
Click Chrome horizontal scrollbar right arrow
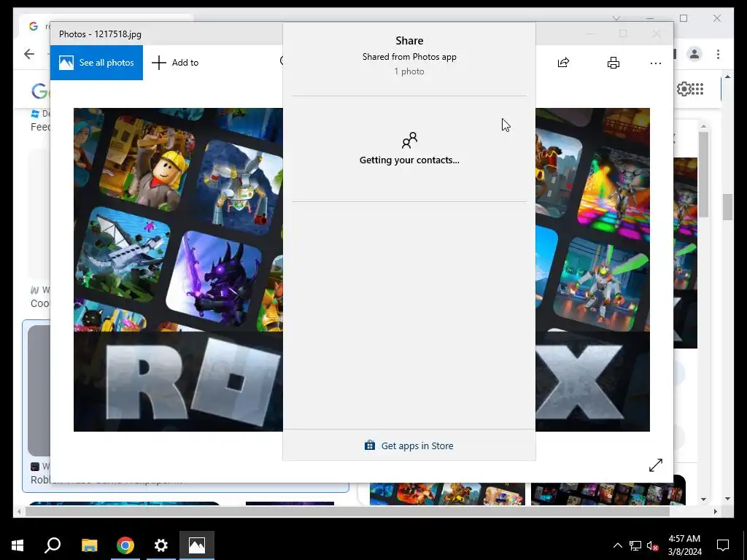[x=716, y=511]
